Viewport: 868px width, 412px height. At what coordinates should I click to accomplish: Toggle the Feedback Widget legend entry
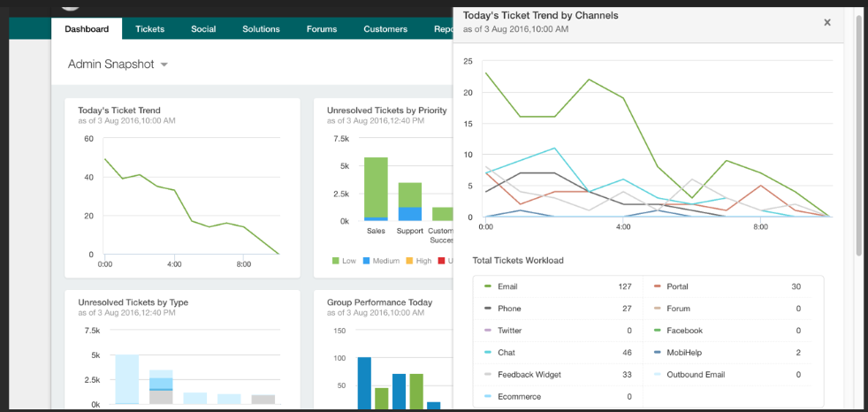tap(522, 374)
